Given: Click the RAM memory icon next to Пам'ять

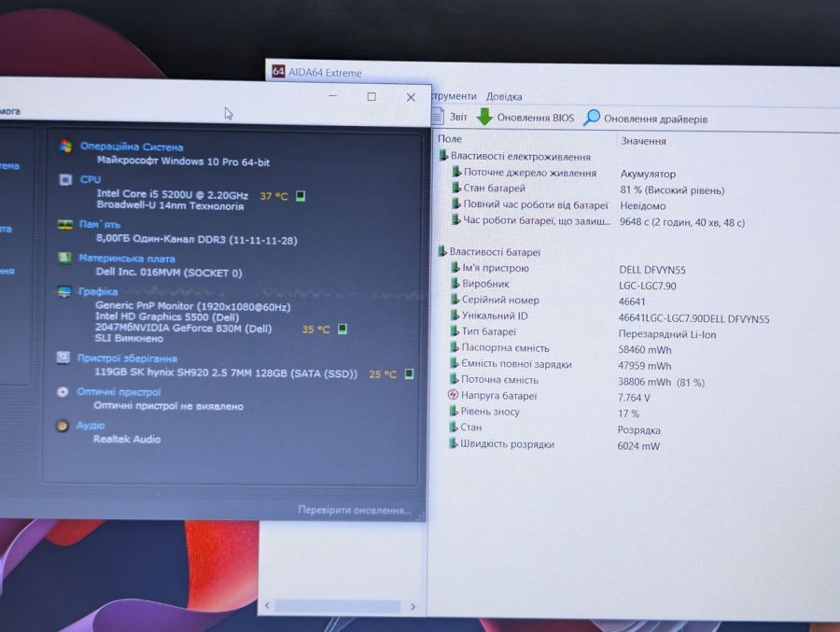Looking at the screenshot, I should (x=64, y=224).
